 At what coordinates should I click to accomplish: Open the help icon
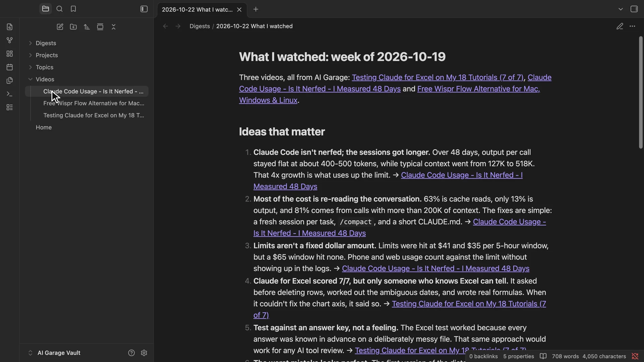[131, 353]
